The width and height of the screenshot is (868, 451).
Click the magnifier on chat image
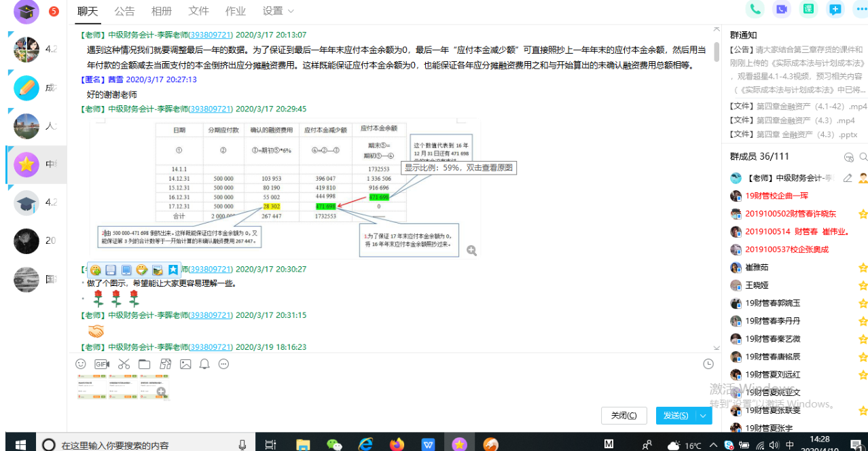tap(471, 251)
